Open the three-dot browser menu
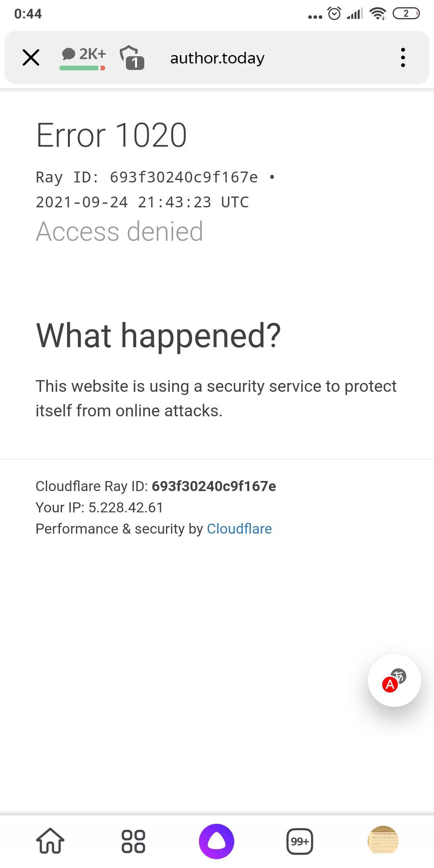 [403, 57]
